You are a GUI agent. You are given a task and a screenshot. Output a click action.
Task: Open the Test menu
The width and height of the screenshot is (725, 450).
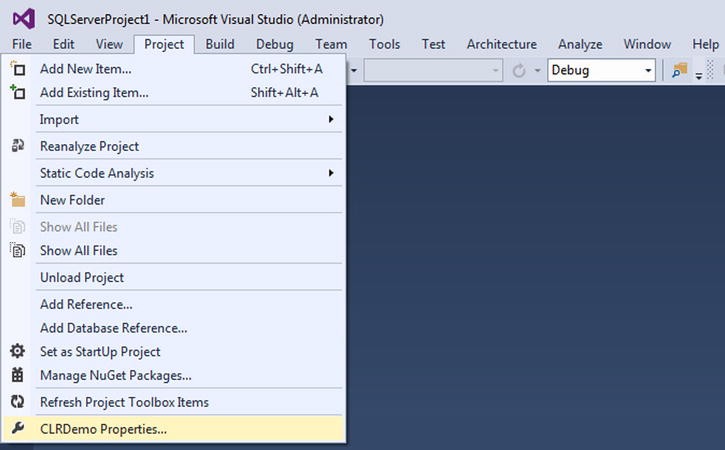pyautogui.click(x=433, y=44)
